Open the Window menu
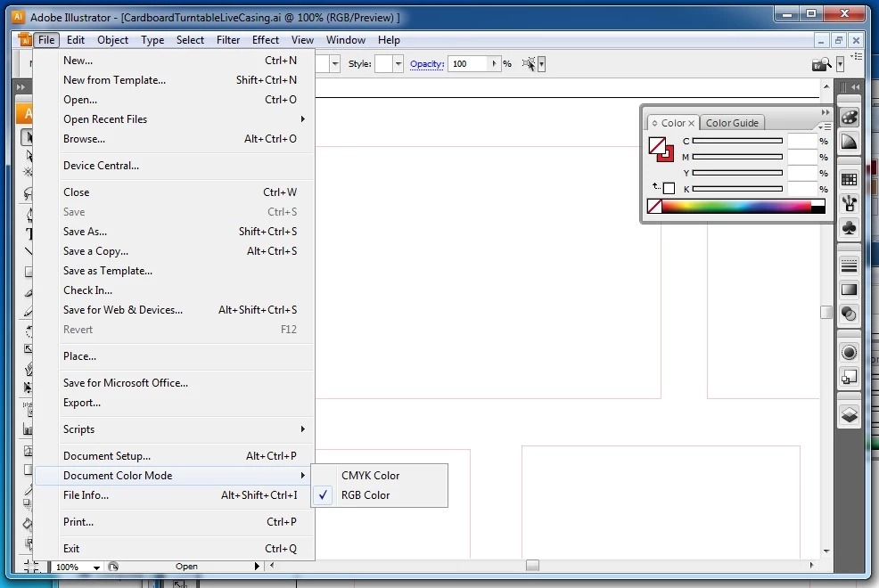 point(345,40)
